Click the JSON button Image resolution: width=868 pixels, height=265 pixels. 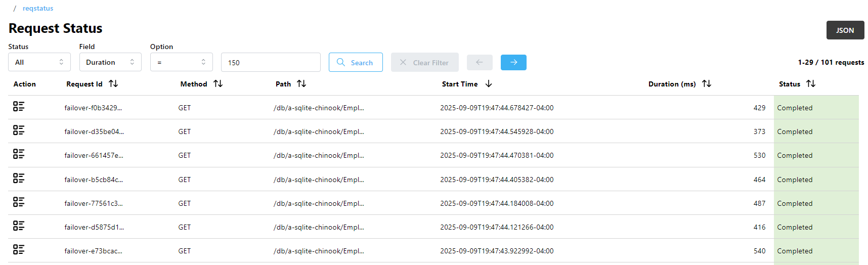click(x=845, y=30)
